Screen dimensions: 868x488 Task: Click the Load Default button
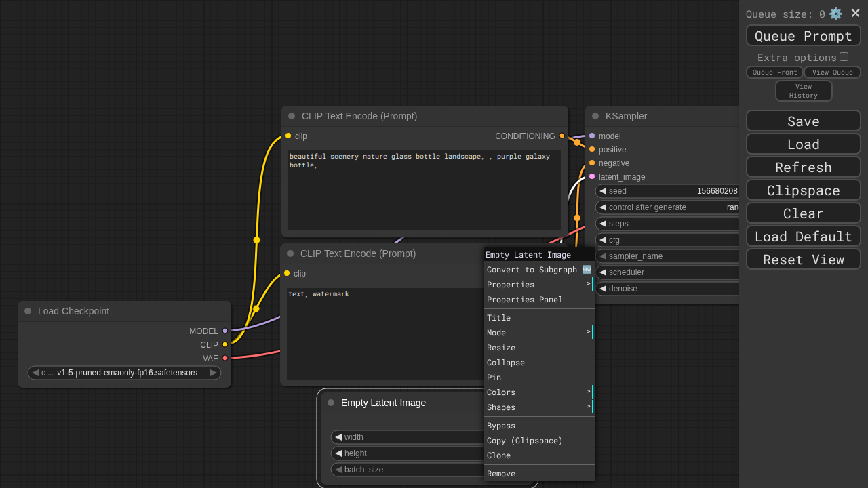pos(803,236)
